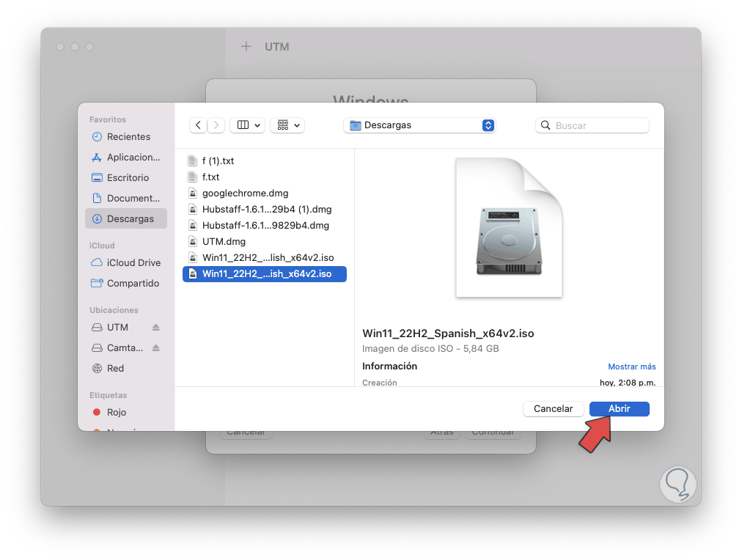Click the Escritorio desktop icon
This screenshot has width=742, height=560.
click(97, 178)
